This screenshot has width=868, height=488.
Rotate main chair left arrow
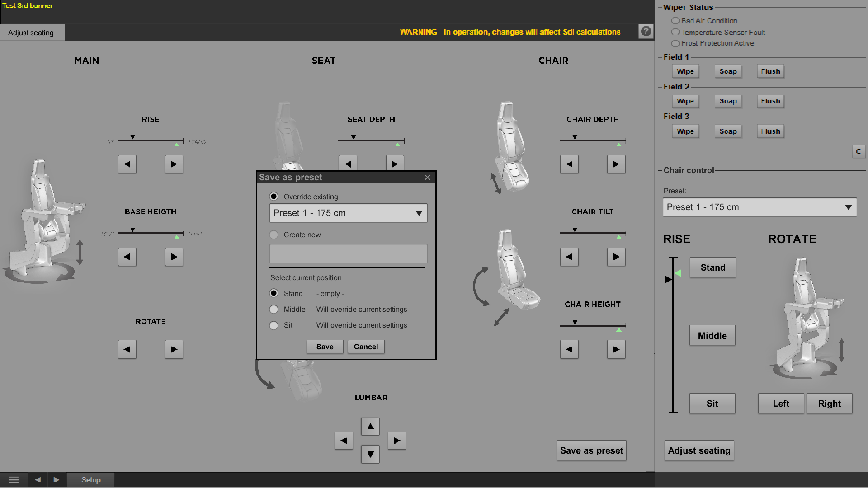127,349
